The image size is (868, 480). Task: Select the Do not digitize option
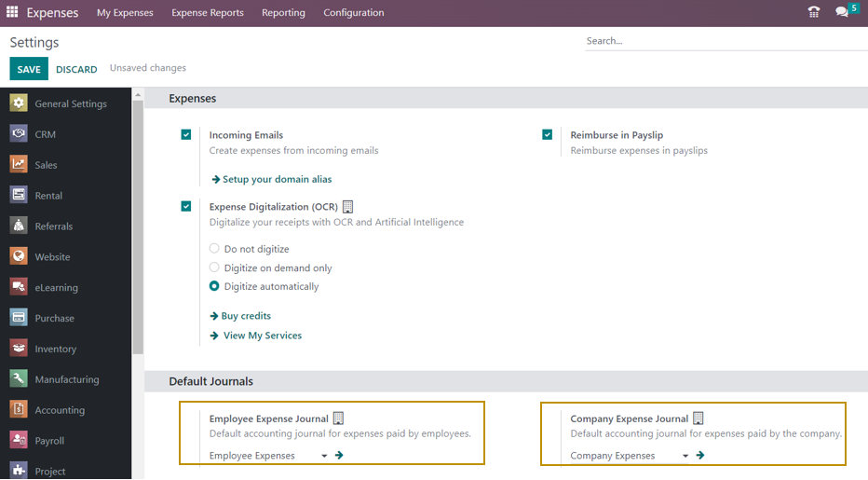[215, 249]
